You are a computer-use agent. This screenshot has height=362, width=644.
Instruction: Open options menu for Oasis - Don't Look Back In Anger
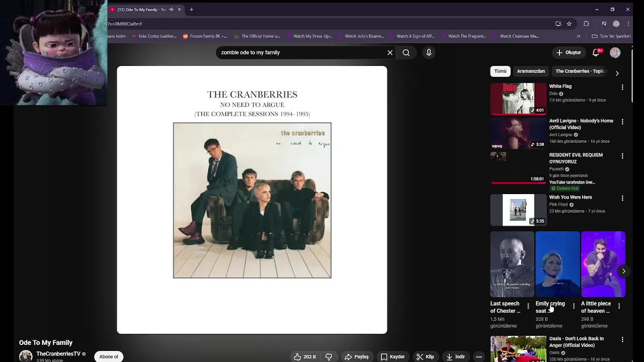pyautogui.click(x=622, y=339)
